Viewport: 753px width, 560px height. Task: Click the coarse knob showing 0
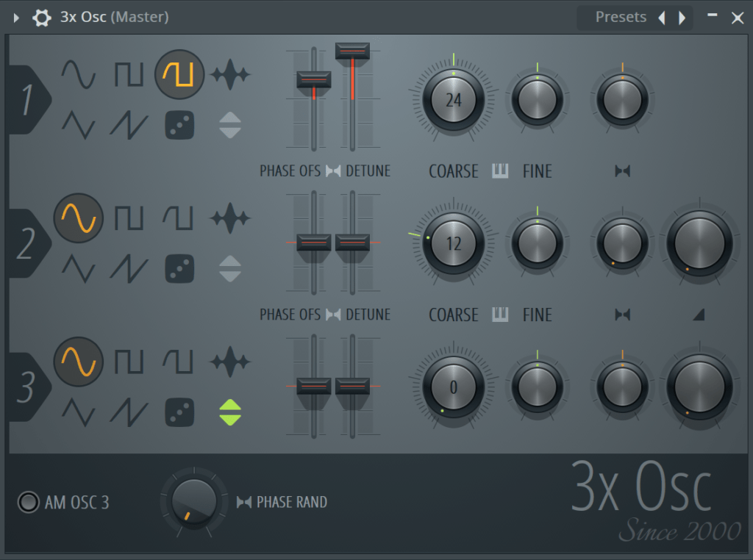point(453,387)
